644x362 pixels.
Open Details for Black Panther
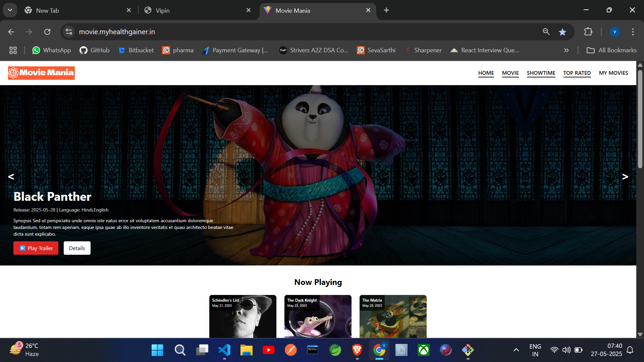[77, 248]
